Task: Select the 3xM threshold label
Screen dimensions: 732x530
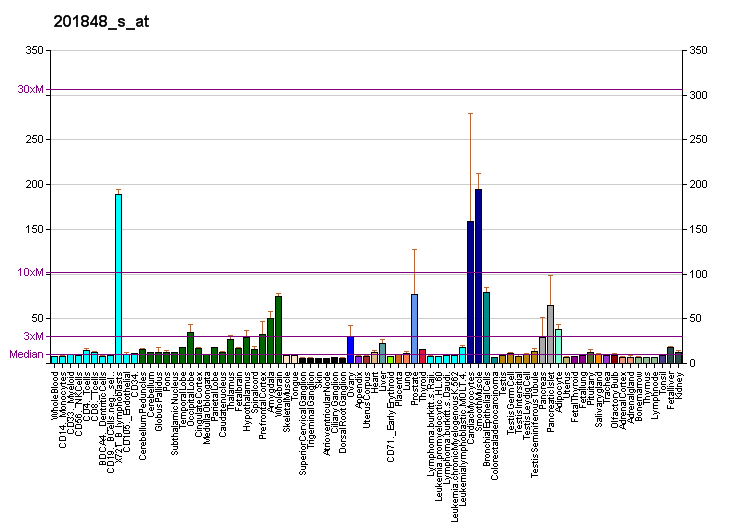Action: [x=34, y=336]
